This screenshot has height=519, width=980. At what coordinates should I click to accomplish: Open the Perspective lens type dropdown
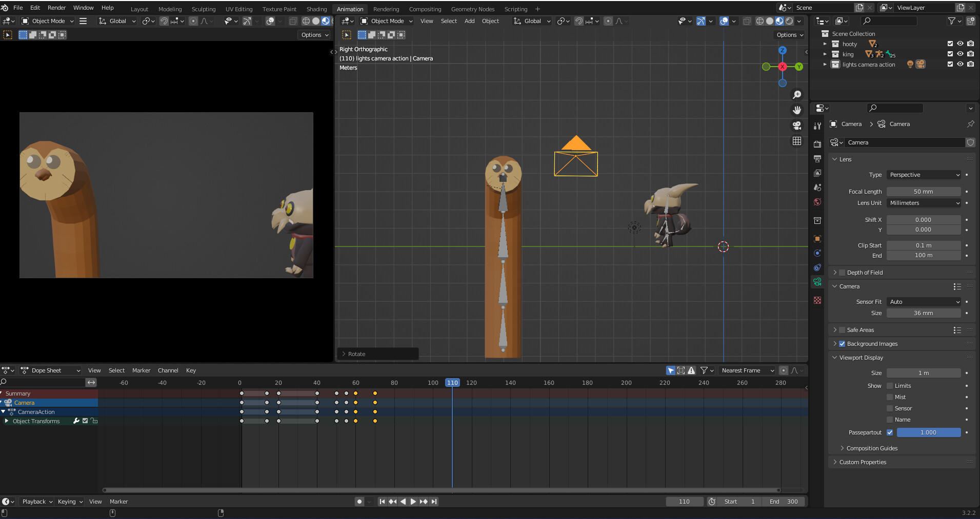pos(923,175)
